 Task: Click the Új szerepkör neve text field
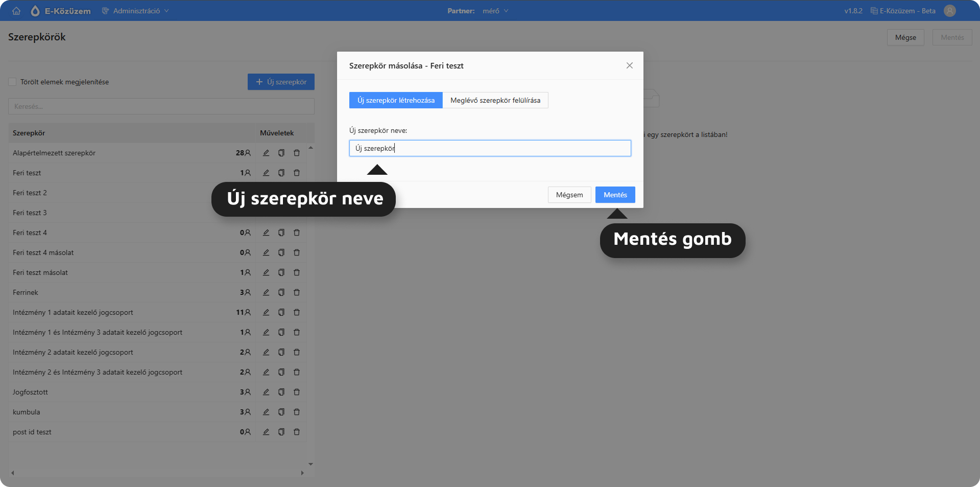(490, 148)
